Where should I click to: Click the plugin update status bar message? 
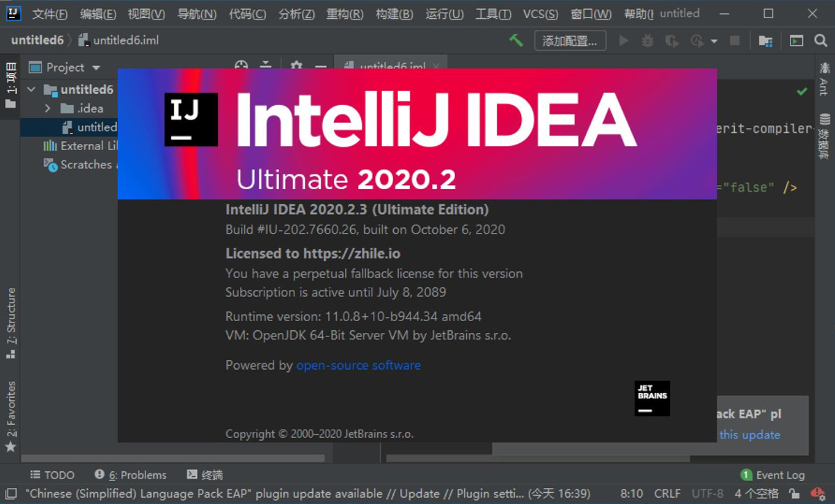(x=308, y=494)
